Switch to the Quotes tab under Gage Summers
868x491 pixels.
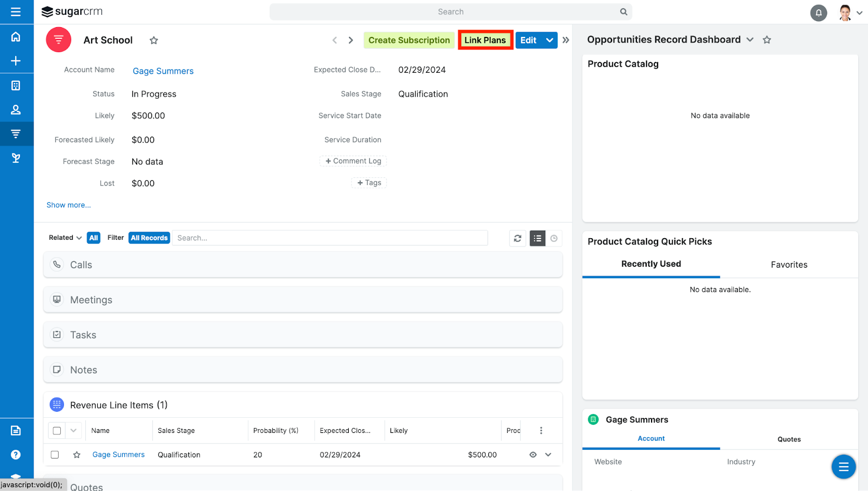(789, 439)
